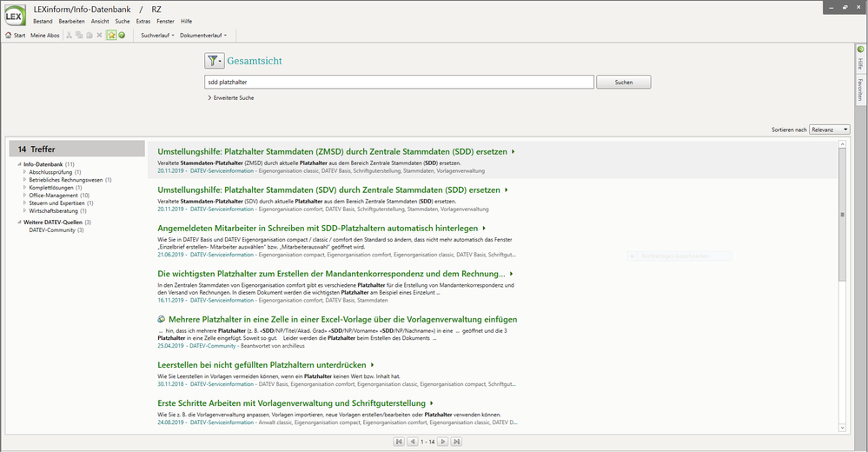Viewport: 868px width, 452px height.
Task: Click arrow after Erste Schritte result title
Action: pos(431,402)
